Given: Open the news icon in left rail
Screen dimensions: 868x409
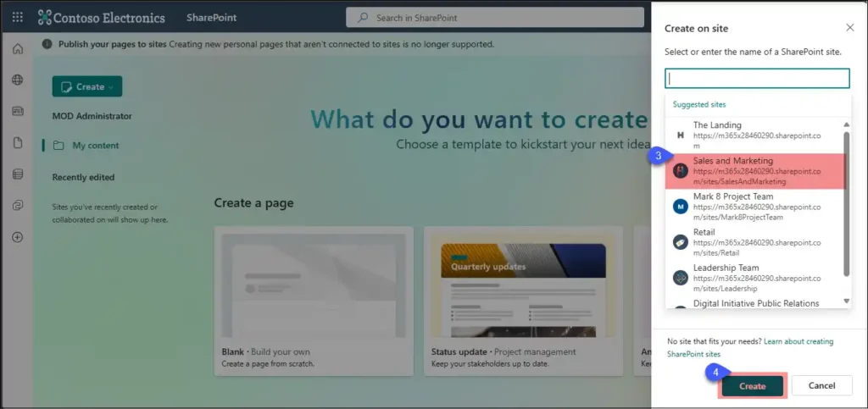Looking at the screenshot, I should (18, 112).
